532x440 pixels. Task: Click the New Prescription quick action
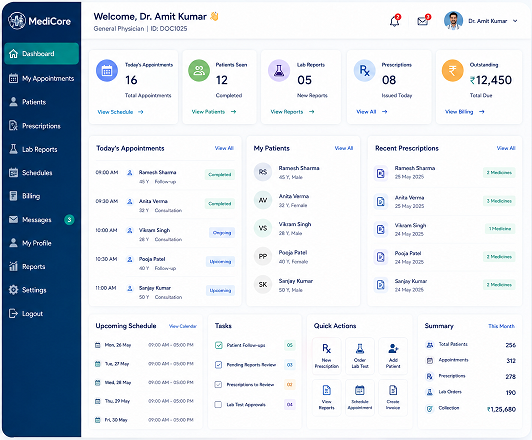pyautogui.click(x=327, y=356)
